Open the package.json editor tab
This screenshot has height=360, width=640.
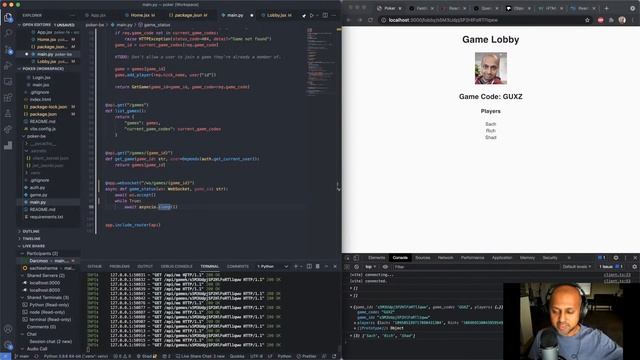[188, 15]
